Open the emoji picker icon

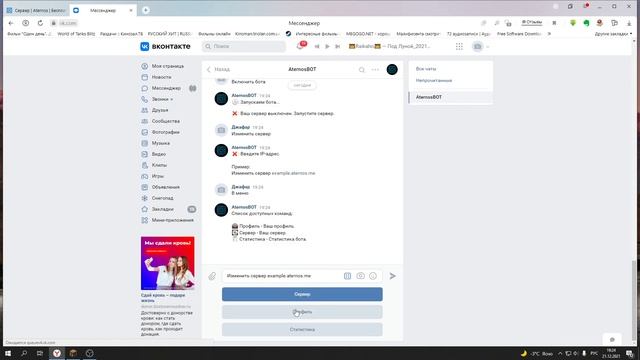tap(373, 276)
